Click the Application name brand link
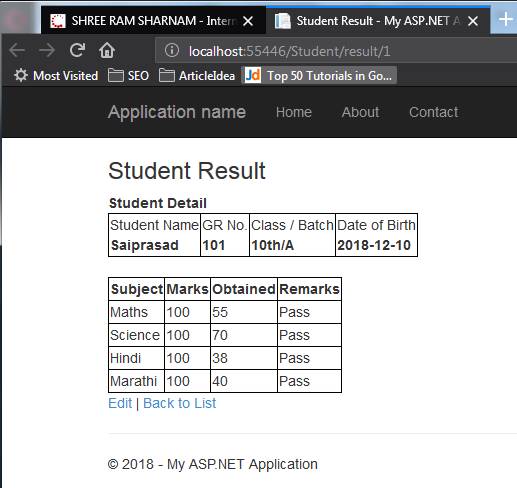Image resolution: width=517 pixels, height=488 pixels. point(177,112)
